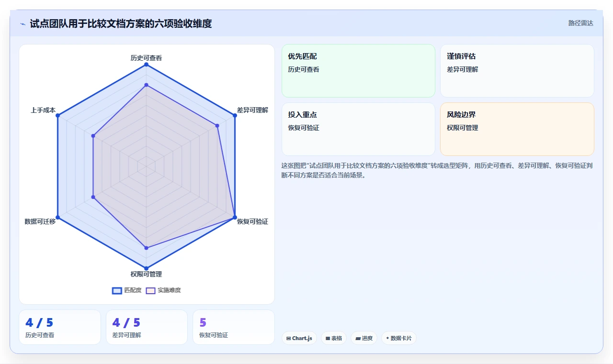Click the 实施难度 inner point on 差异可理解 axis

(x=217, y=126)
